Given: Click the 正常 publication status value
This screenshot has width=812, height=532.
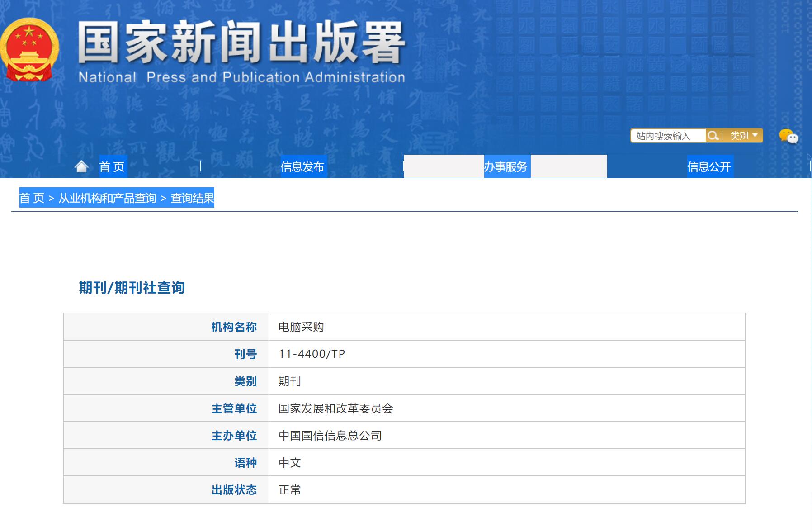Looking at the screenshot, I should pos(290,490).
